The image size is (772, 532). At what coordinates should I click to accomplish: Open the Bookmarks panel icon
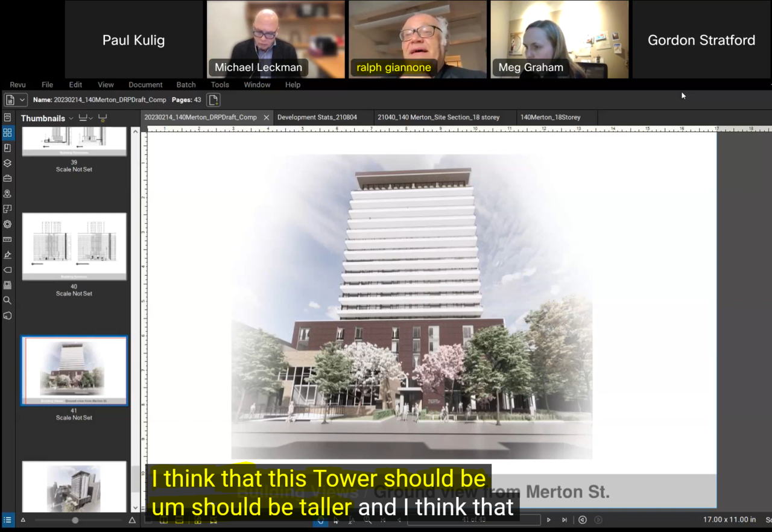click(7, 148)
